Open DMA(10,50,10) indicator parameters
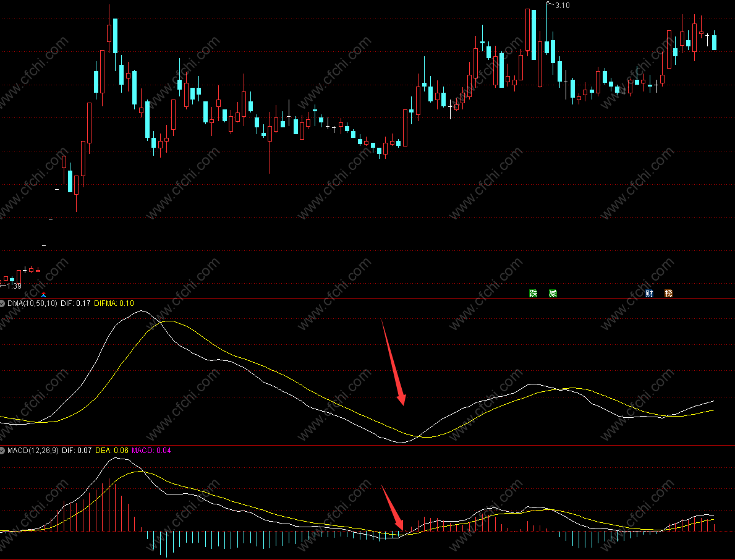The image size is (735, 560). (x=32, y=303)
